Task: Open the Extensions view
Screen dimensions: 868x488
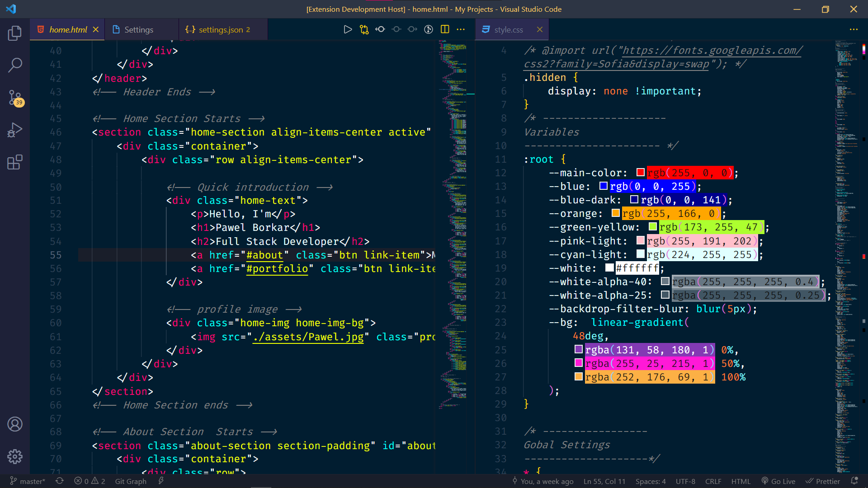Action: (x=15, y=162)
